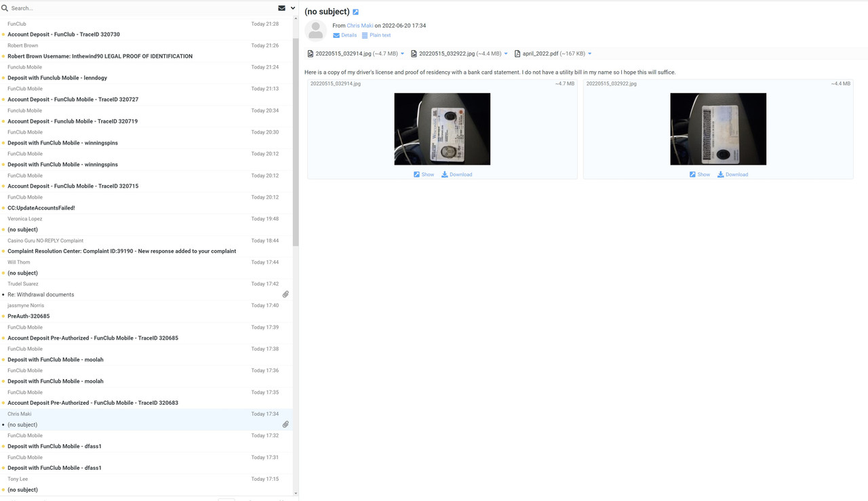
Task: Click the envelope icon in the top bar
Action: [x=281, y=7]
